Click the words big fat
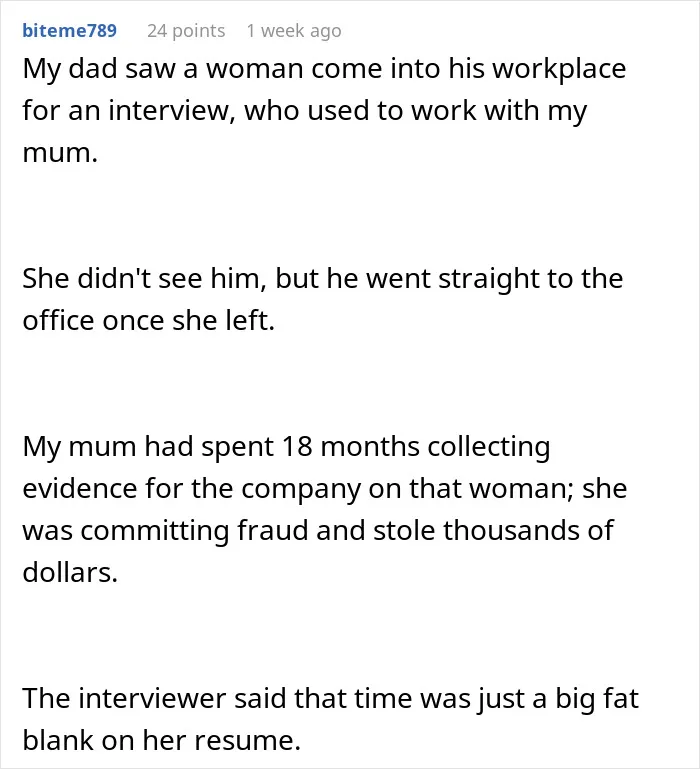 tap(597, 699)
